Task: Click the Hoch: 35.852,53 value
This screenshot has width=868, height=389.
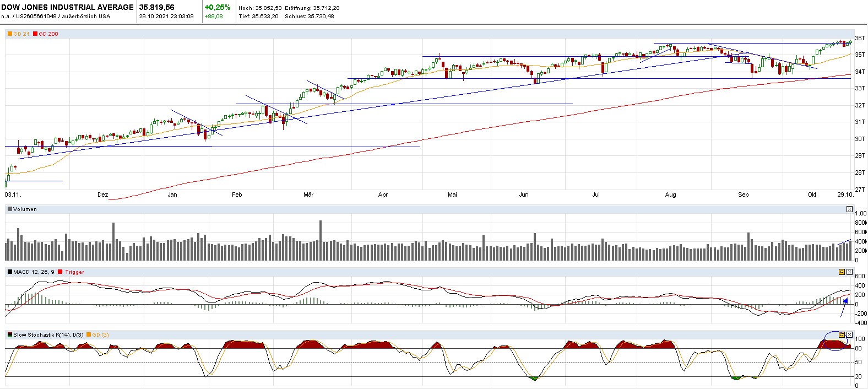Action: click(260, 8)
